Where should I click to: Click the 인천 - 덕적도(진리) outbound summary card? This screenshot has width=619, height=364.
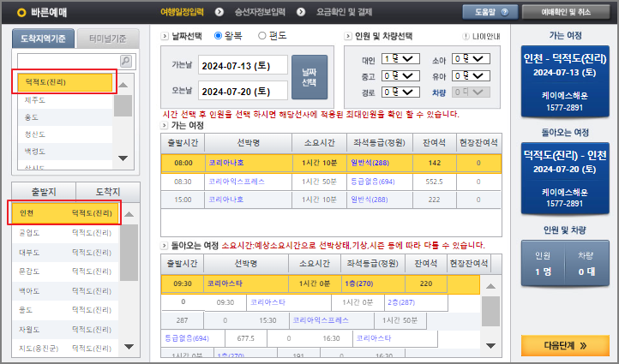[x=565, y=81]
